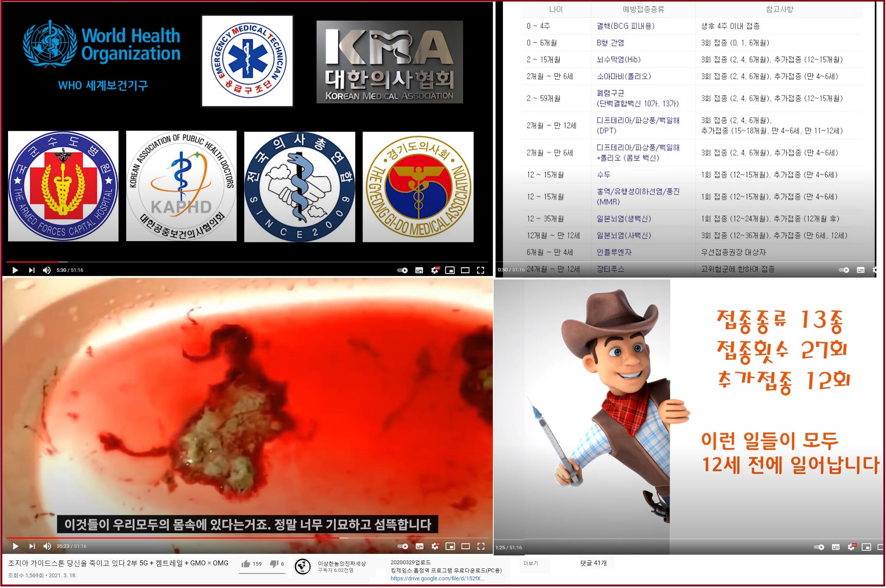
Task: Expand description with 더보기
Action: pyautogui.click(x=531, y=564)
